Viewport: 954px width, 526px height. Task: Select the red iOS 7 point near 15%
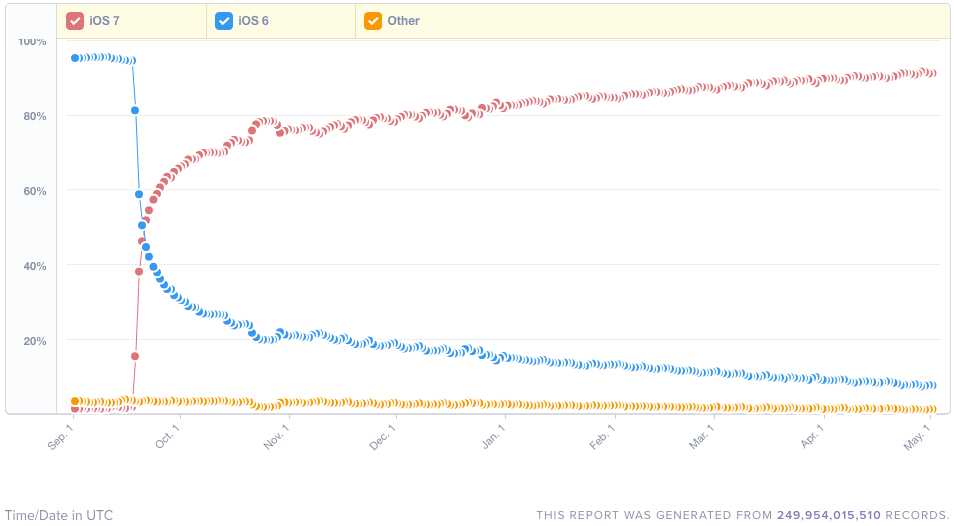[135, 356]
